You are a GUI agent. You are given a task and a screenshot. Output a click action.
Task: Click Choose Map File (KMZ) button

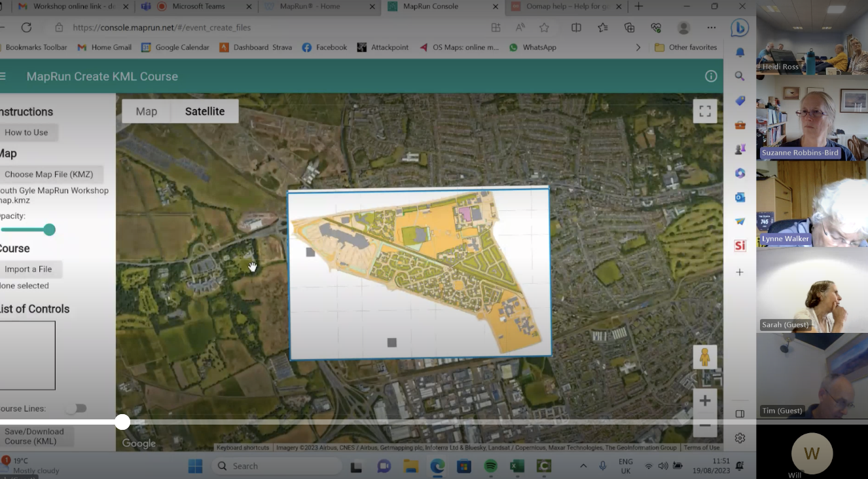(49, 174)
